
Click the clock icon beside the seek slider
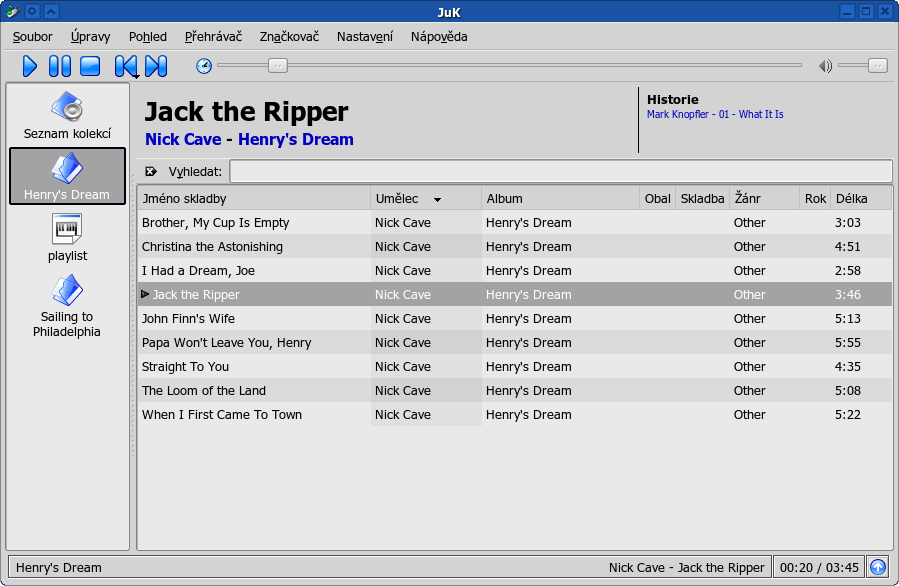point(204,66)
